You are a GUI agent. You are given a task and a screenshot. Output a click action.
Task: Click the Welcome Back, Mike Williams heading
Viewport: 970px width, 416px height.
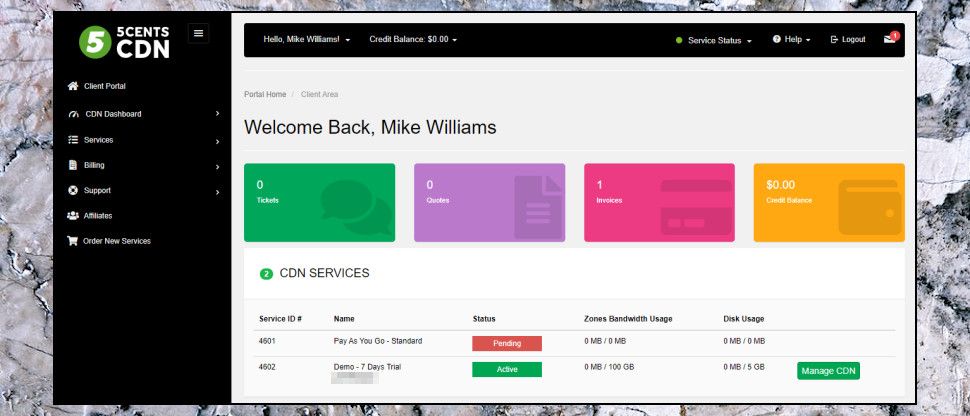click(370, 128)
